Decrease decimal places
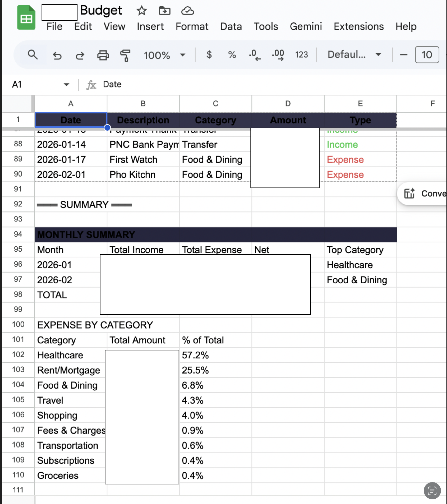 255,55
